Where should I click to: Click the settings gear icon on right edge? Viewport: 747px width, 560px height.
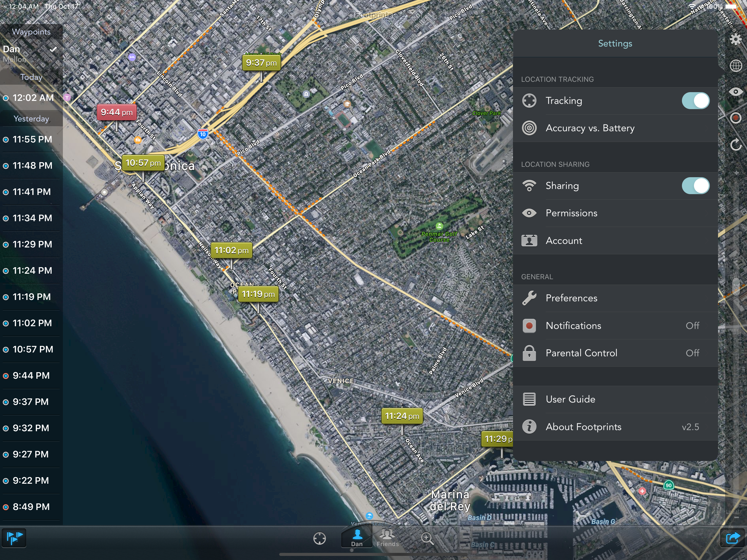[x=736, y=39]
